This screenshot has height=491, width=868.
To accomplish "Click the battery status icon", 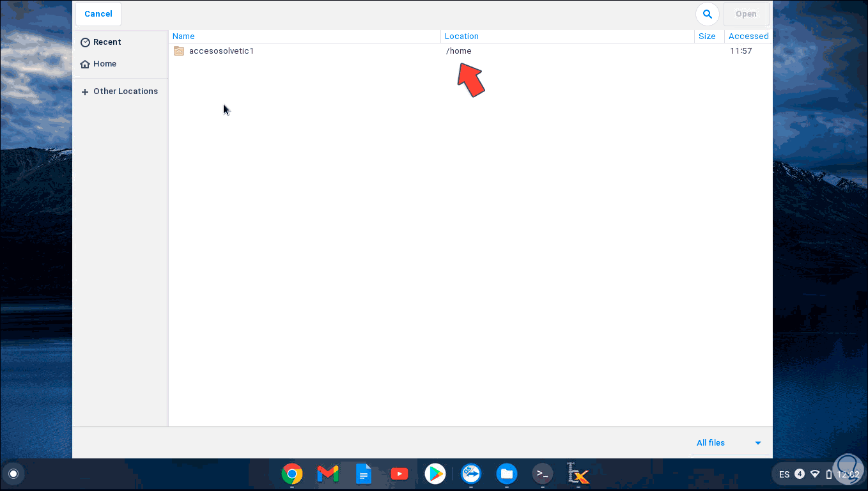I will point(829,474).
